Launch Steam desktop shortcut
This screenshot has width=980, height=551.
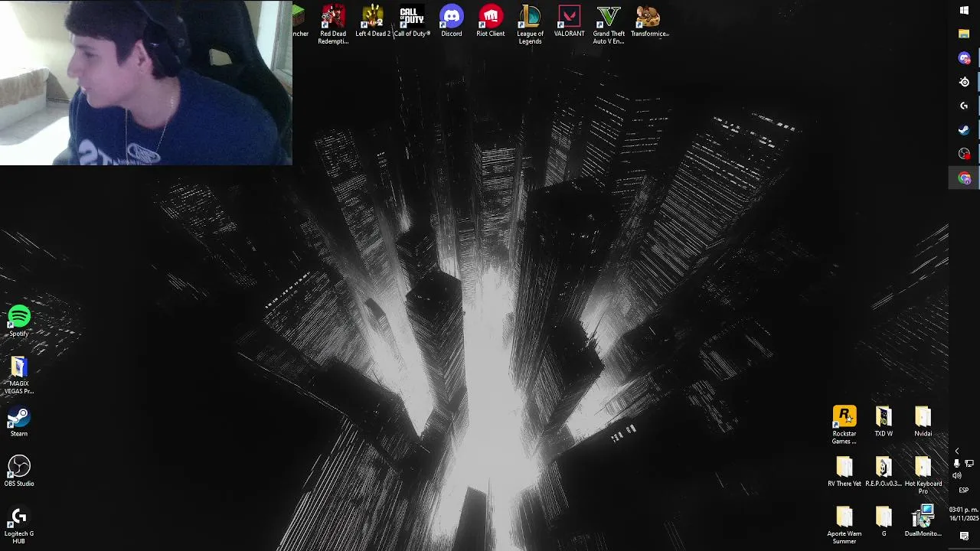tap(19, 422)
